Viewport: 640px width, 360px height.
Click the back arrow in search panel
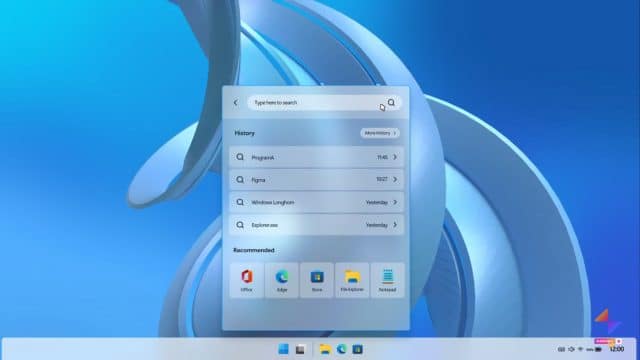(236, 102)
